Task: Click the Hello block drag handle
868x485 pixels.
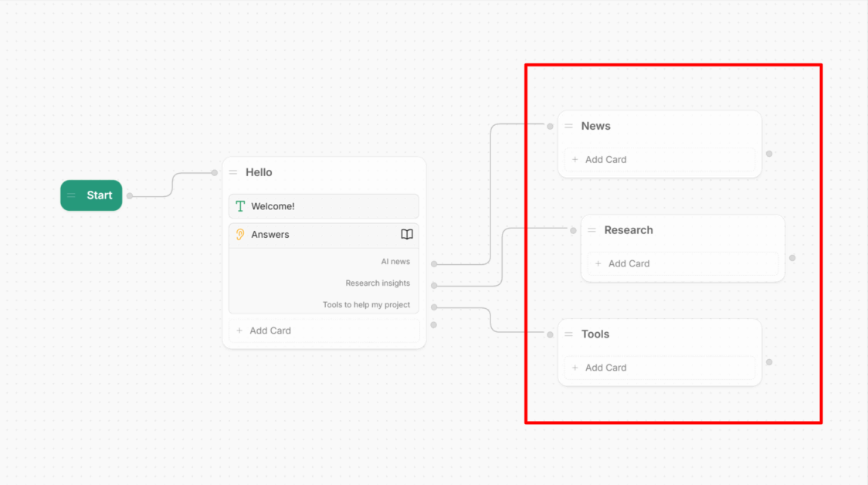Action: point(233,172)
